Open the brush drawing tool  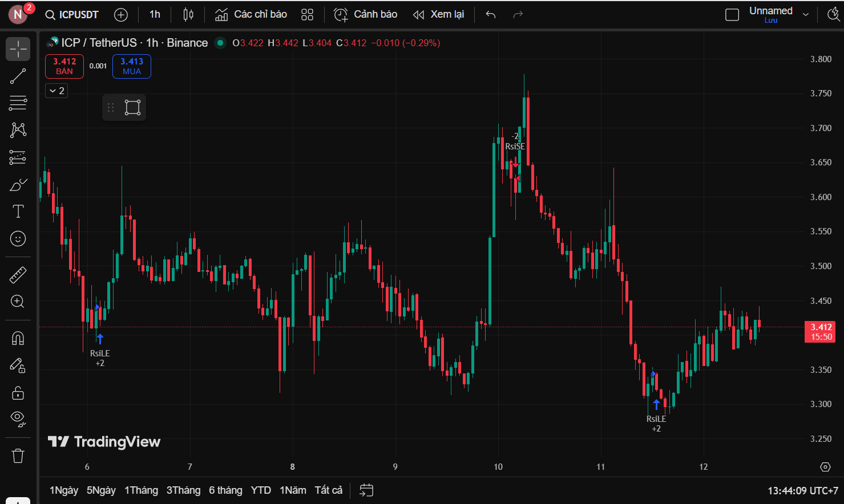click(x=18, y=185)
